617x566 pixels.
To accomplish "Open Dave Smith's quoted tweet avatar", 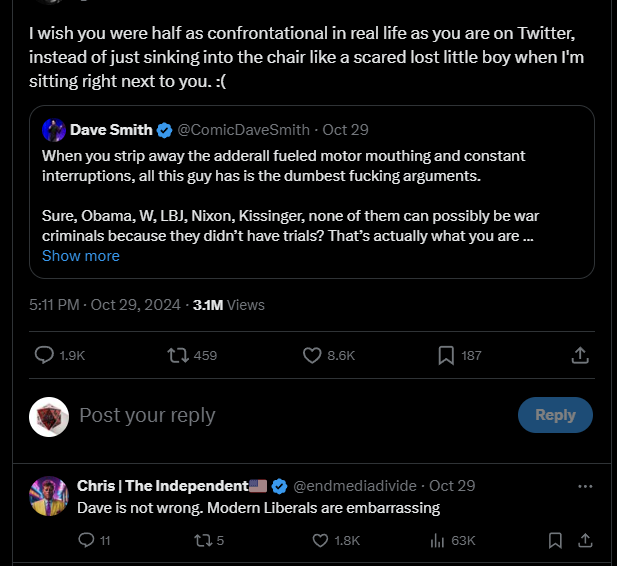I will 54,130.
